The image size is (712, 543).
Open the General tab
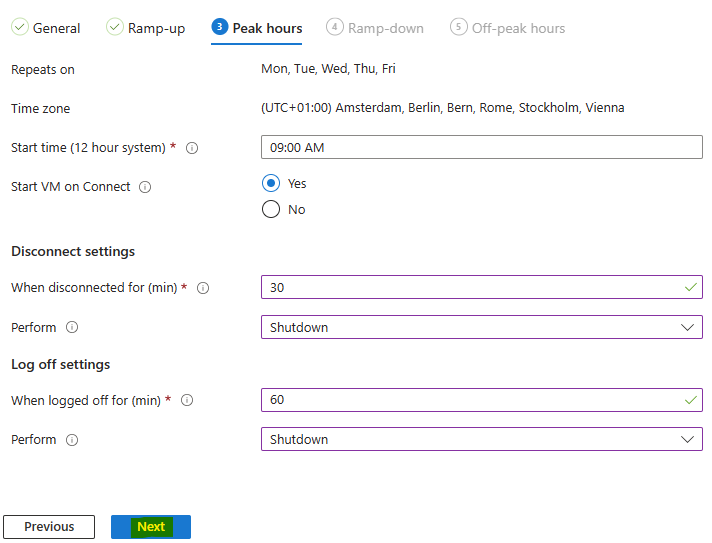[46, 28]
